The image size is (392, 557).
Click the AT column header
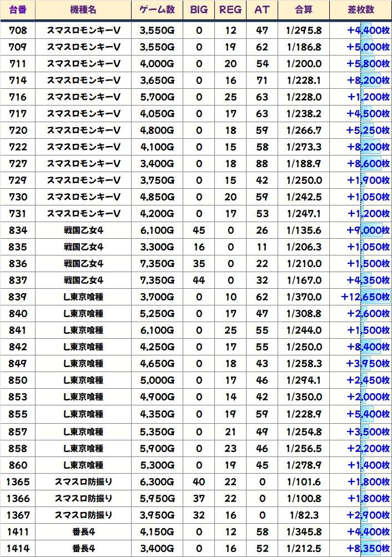pyautogui.click(x=262, y=9)
